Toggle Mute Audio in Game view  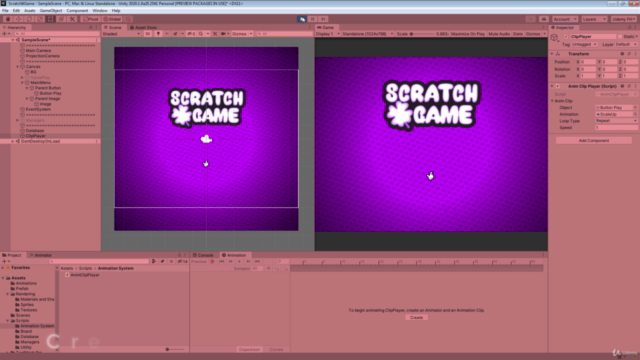(x=499, y=34)
